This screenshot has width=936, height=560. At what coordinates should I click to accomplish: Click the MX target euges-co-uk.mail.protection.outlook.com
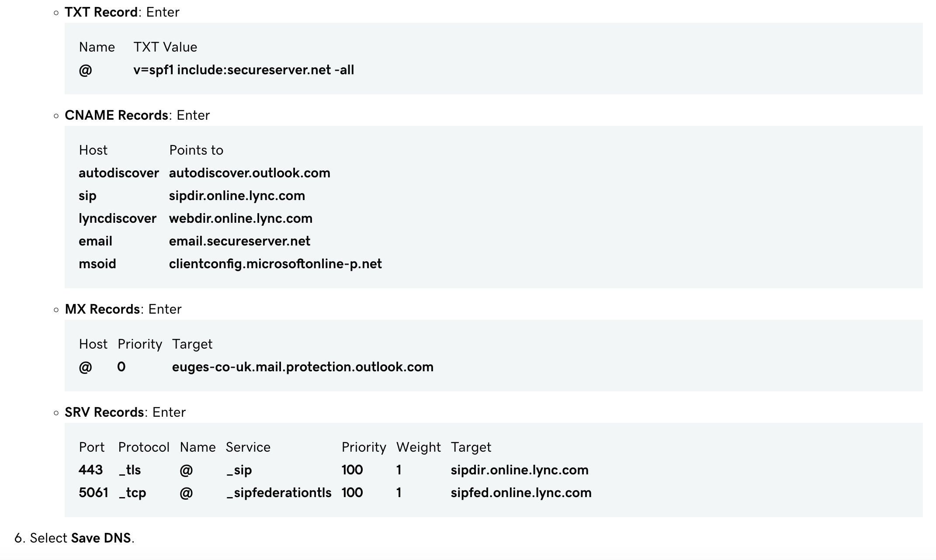click(303, 367)
